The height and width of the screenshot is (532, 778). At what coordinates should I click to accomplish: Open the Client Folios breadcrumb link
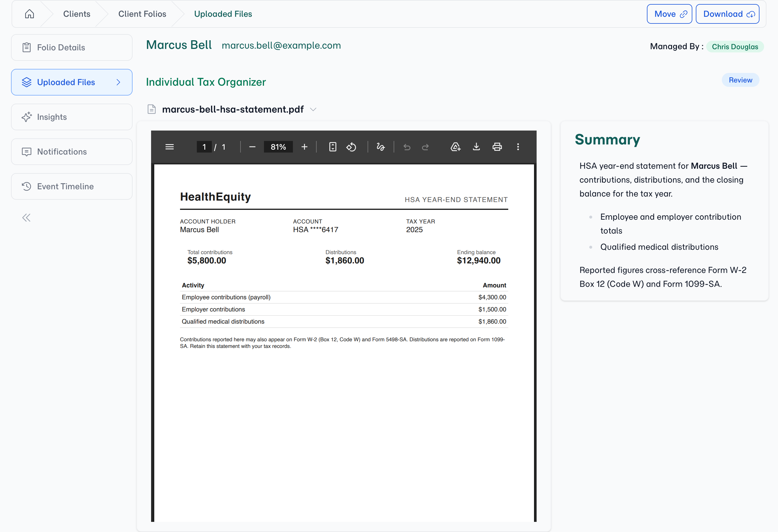coord(142,14)
